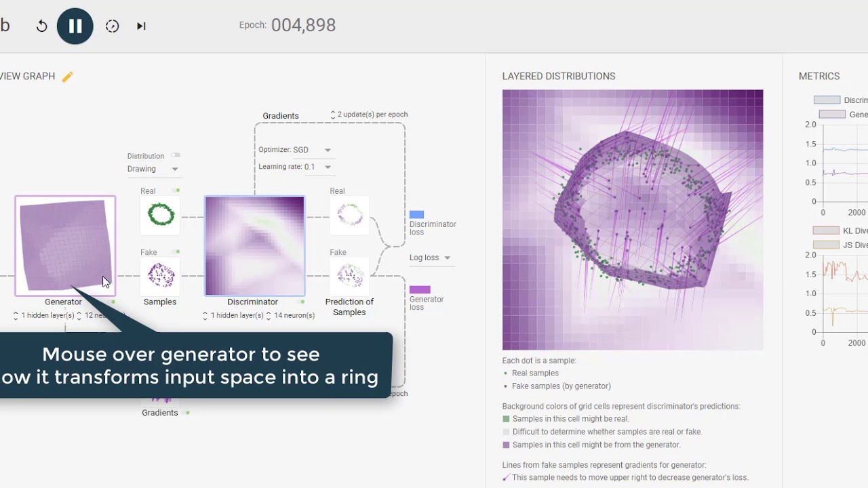Click the 'Fake samples (by generator)' legend text
868x488 pixels.
(561, 386)
